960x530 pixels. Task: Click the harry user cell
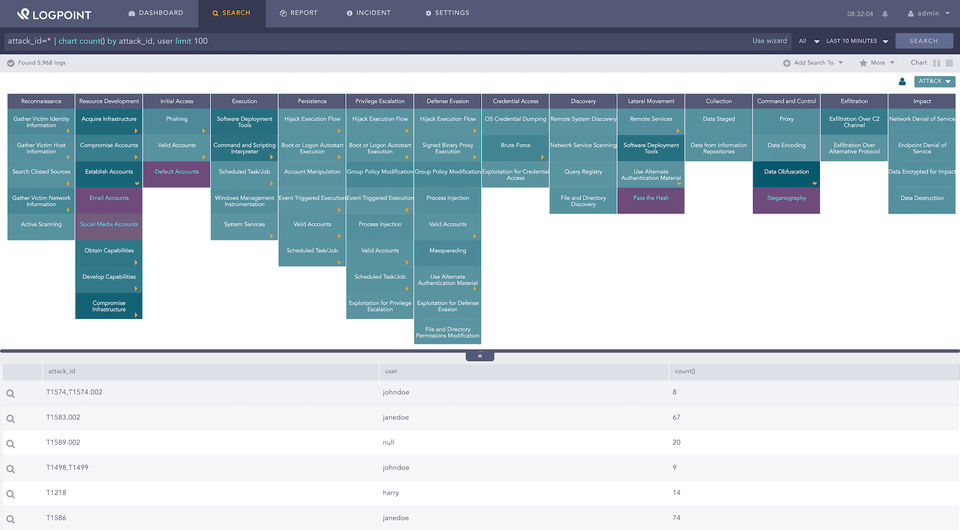click(391, 493)
